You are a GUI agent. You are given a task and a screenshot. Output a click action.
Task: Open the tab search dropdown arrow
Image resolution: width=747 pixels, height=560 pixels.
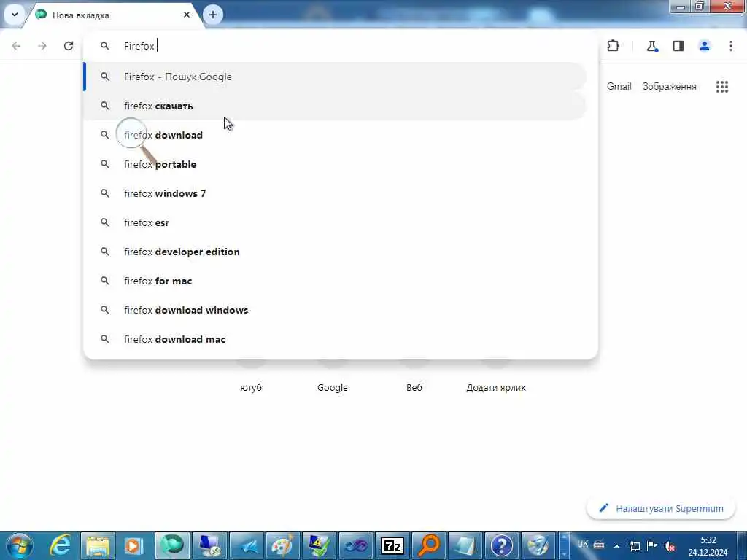click(x=15, y=15)
